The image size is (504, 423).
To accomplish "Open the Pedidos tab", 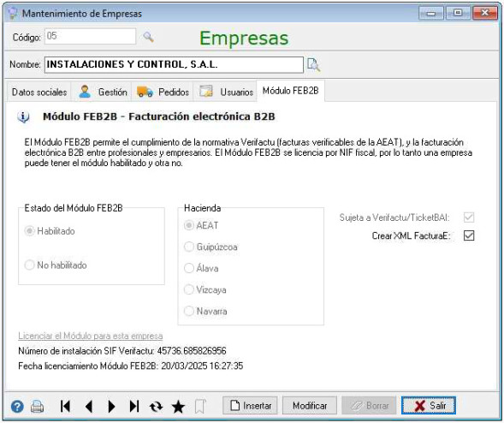I will (x=163, y=92).
